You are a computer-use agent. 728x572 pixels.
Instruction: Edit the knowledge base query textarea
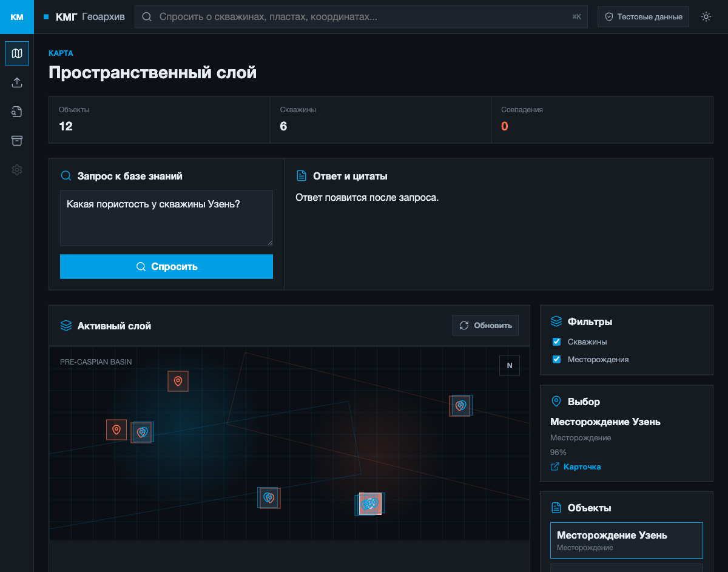point(166,218)
